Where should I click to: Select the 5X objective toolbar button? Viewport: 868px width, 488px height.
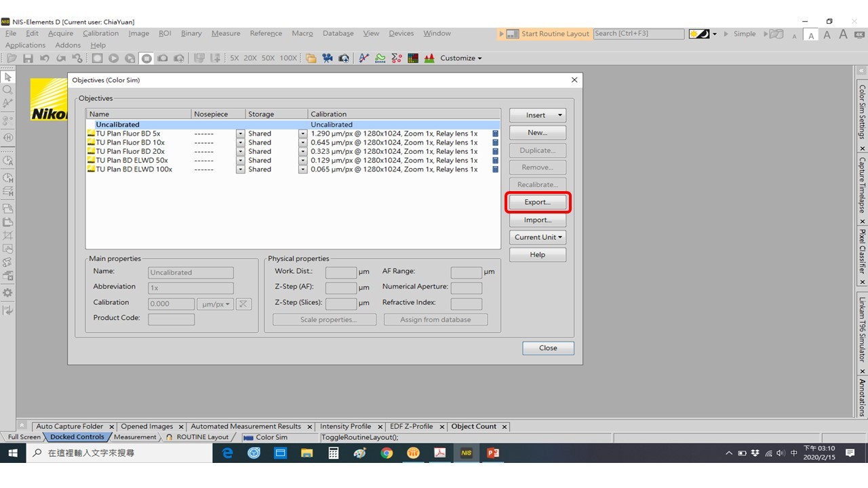(x=234, y=58)
